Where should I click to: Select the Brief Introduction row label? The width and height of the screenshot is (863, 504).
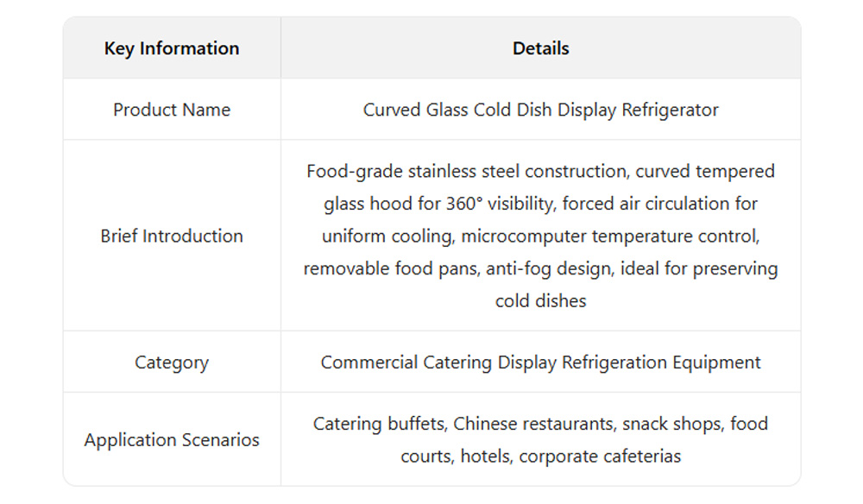[x=172, y=236]
